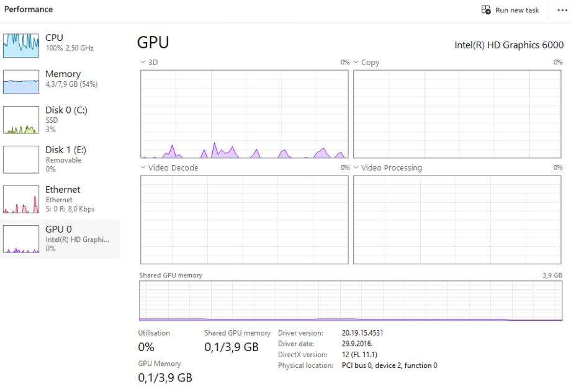Image resolution: width=571 pixels, height=392 pixels.
Task: Click the 3D engine usage graph
Action: click(x=244, y=114)
